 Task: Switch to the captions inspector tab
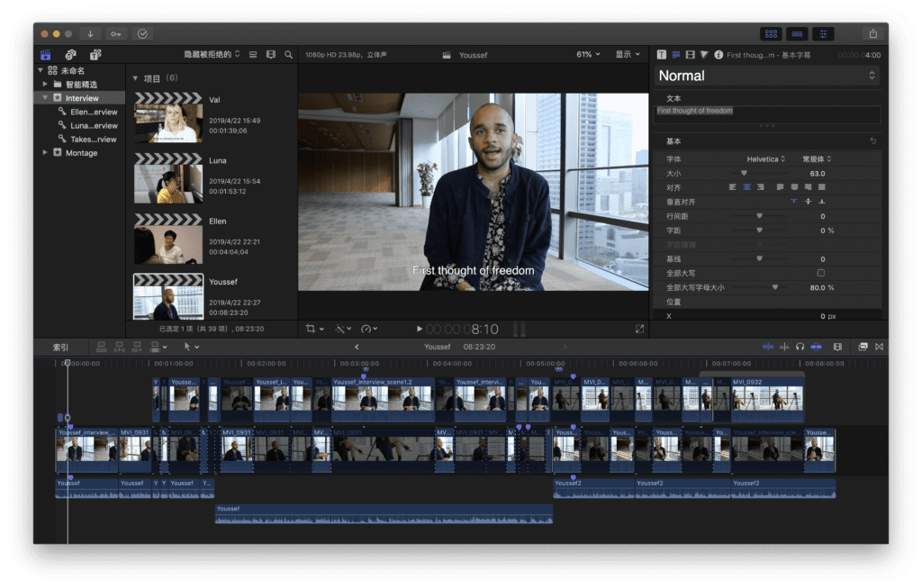(675, 55)
